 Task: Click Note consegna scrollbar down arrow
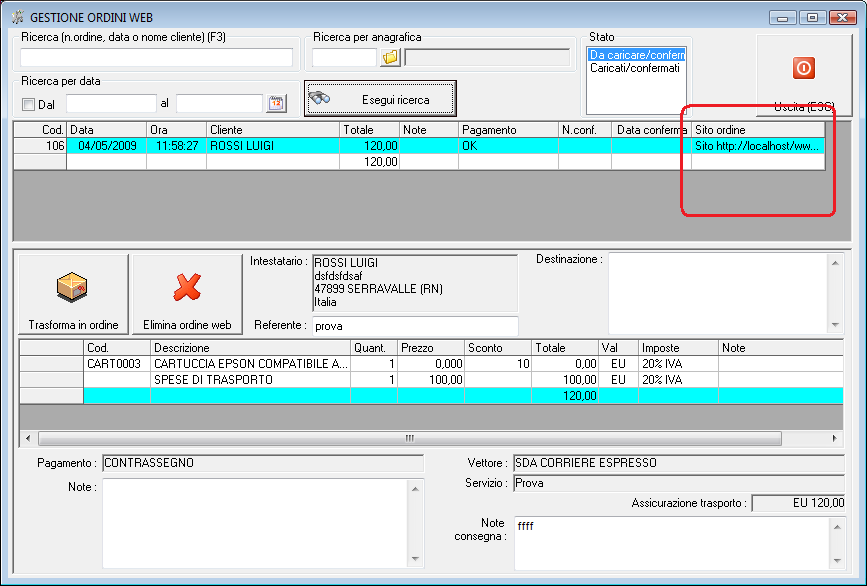pyautogui.click(x=837, y=561)
